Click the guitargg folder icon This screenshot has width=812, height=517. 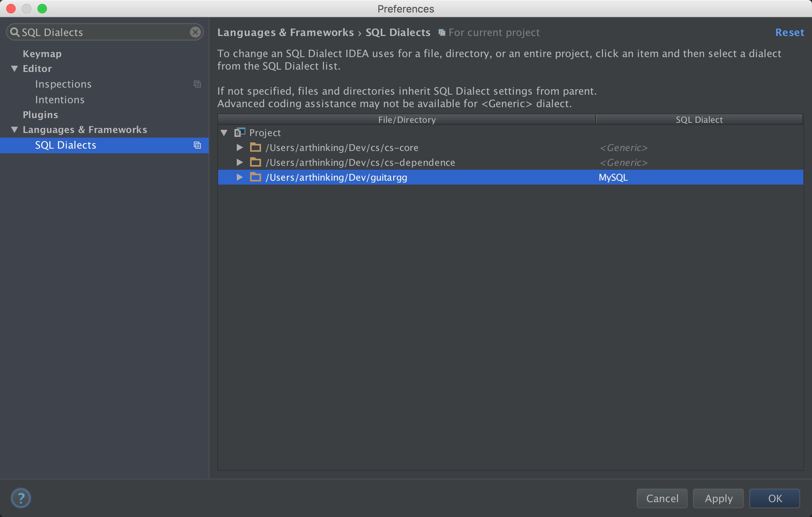pyautogui.click(x=256, y=177)
